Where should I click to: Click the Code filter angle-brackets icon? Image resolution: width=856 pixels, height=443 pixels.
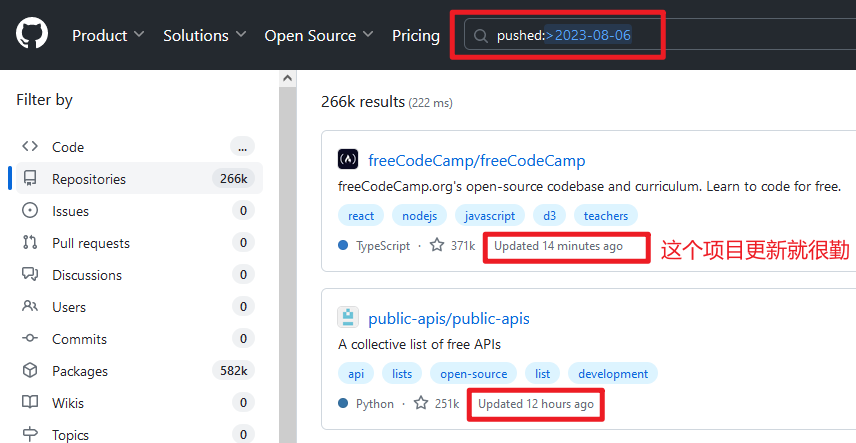(29, 146)
